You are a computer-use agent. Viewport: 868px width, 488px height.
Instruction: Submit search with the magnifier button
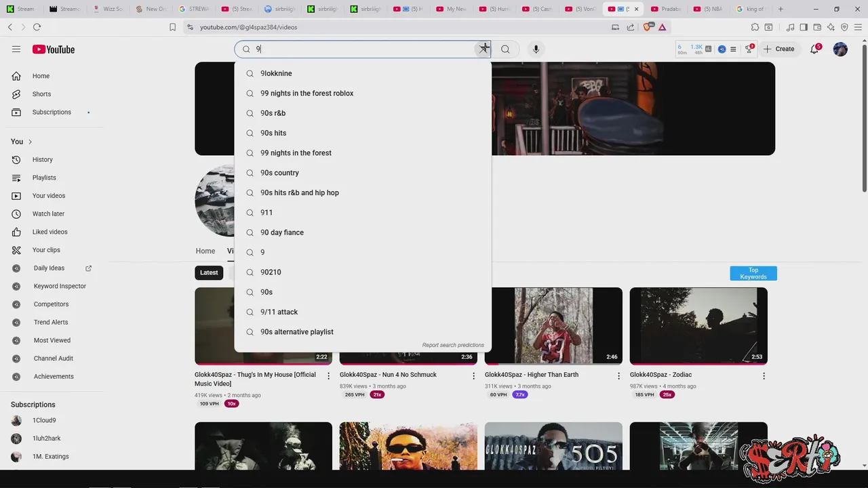505,49
